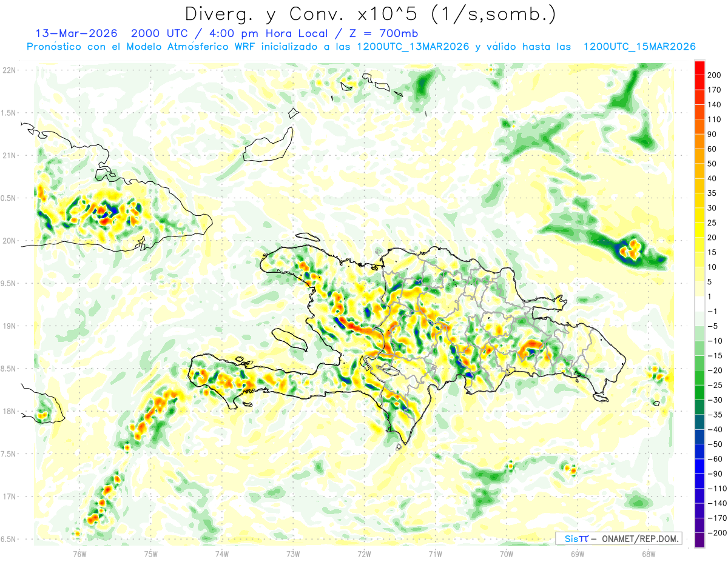Viewport: 728px width, 562px height.
Task: Click the 'ONAMET/REP.DOM.' credit label
Action: [642, 538]
